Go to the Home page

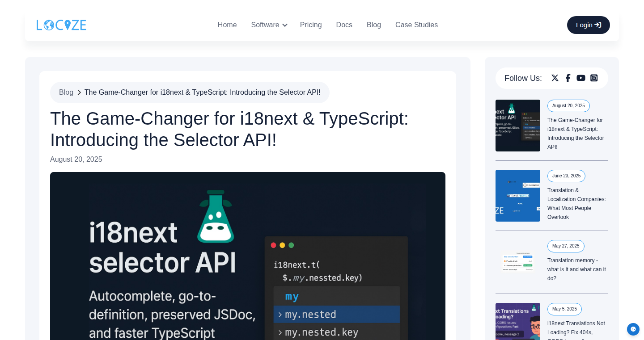point(227,25)
